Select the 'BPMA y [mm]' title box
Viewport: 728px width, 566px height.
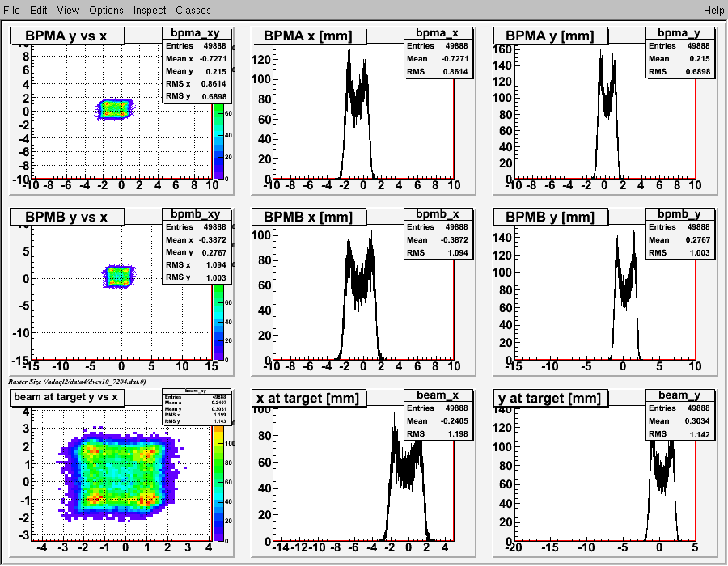pyautogui.click(x=551, y=36)
